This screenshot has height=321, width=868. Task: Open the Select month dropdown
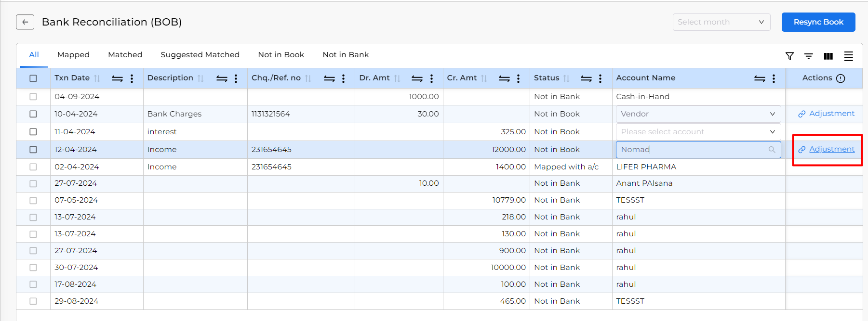click(x=721, y=22)
